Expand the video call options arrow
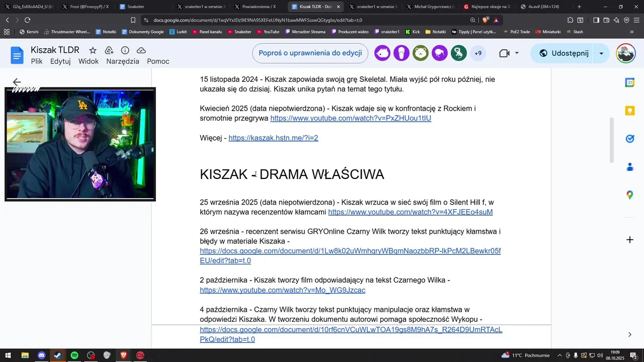The image size is (644, 362). point(517,53)
